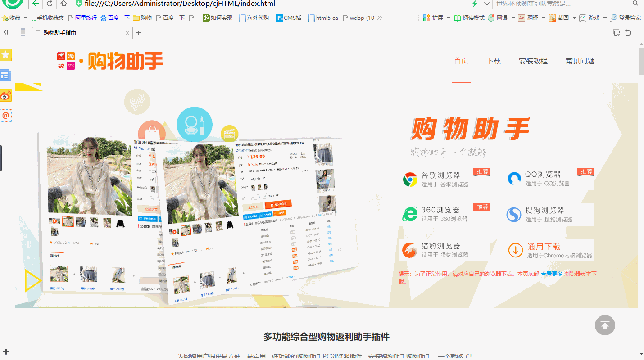
Task: Open 扩展 extensions icon
Action: 433,18
